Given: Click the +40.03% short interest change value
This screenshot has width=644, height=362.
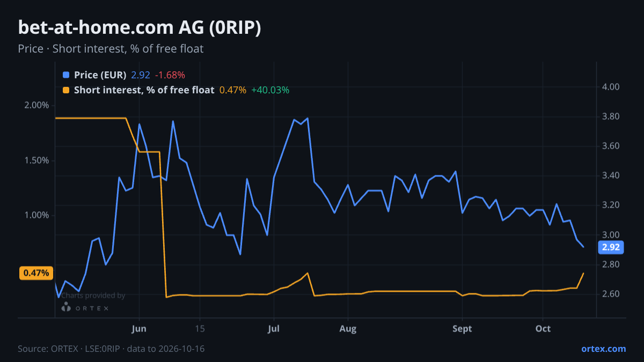Looking at the screenshot, I should click(x=270, y=90).
